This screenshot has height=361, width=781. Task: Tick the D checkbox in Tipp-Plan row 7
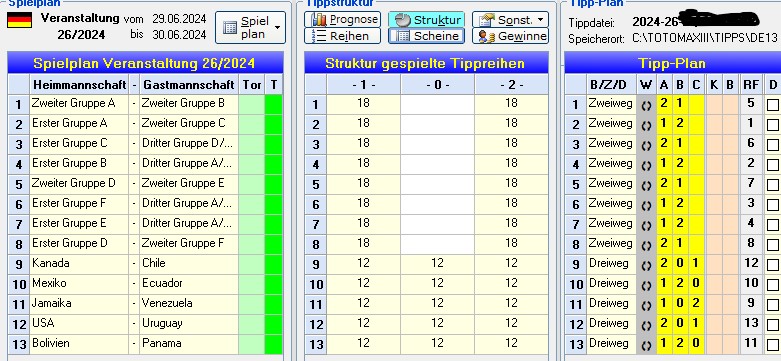[x=773, y=225]
